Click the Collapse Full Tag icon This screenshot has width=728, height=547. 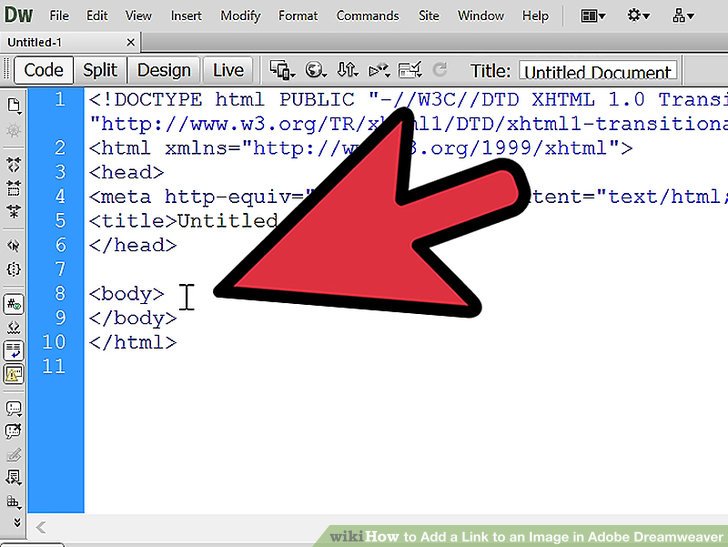14,165
